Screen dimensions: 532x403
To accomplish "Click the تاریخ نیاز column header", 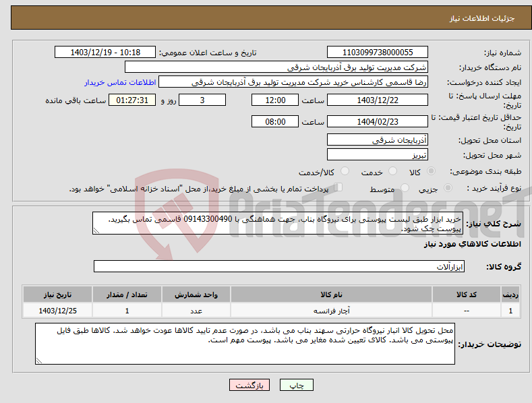I will click(x=57, y=294).
